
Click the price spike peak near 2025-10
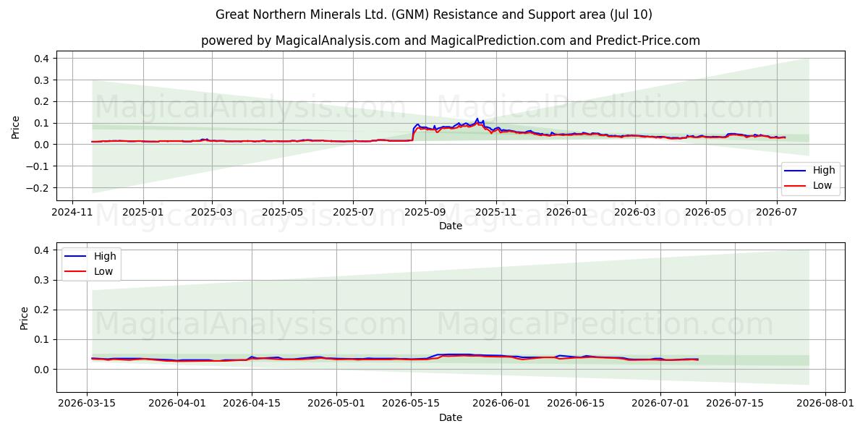(477, 119)
